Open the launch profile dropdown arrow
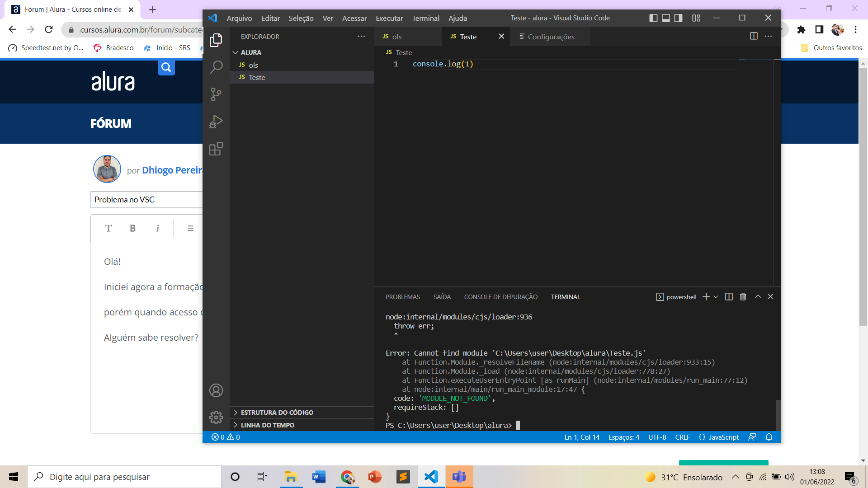Viewport: 868px width, 488px height. pyautogui.click(x=716, y=297)
